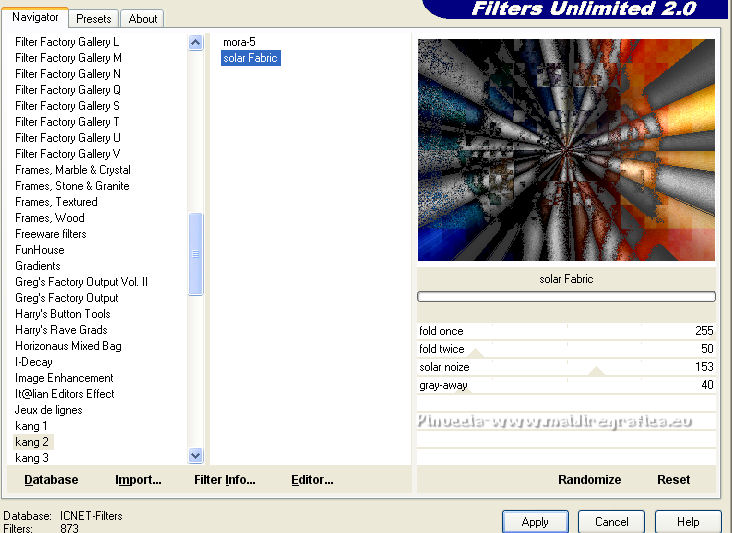Select Filter Factory Gallery U
This screenshot has height=533, width=732.
(x=68, y=138)
